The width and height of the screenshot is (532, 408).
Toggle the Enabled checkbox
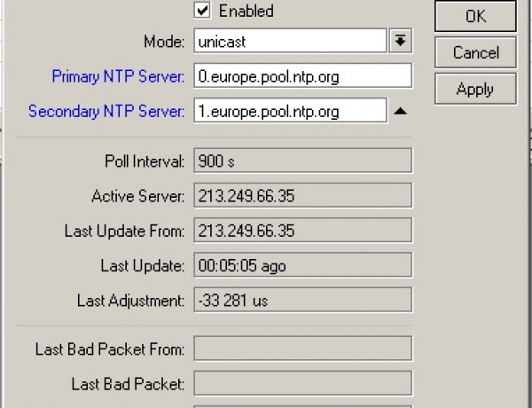pyautogui.click(x=202, y=11)
